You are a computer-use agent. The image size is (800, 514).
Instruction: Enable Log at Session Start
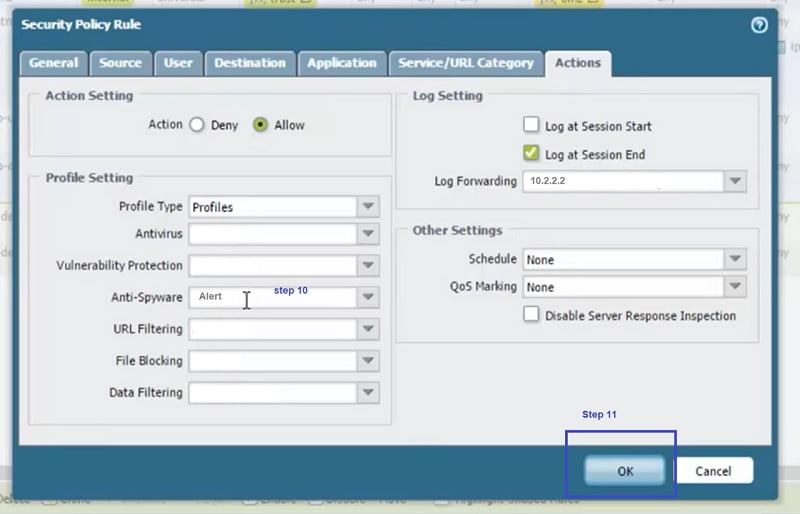[531, 125]
